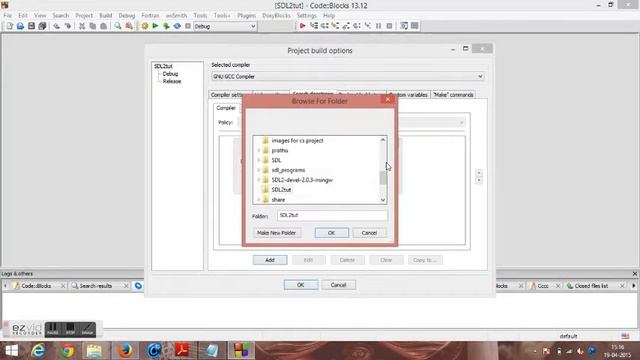Click the Step into debug icon

(335, 26)
